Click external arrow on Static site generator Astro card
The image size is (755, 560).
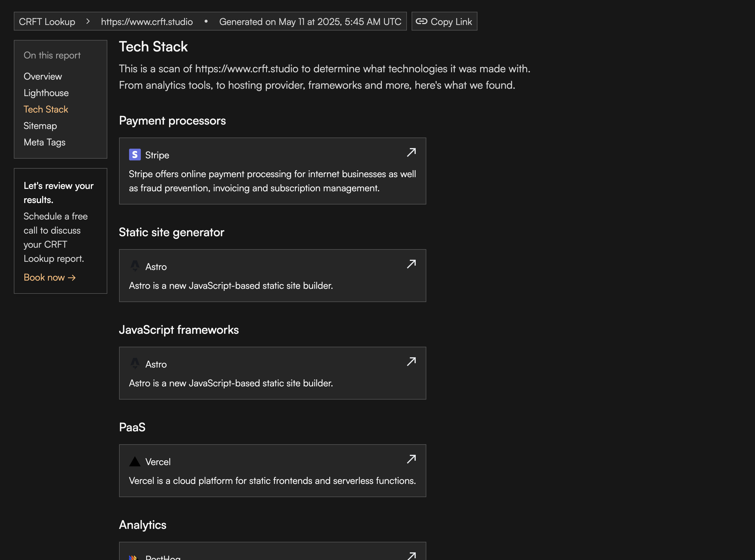[411, 264]
